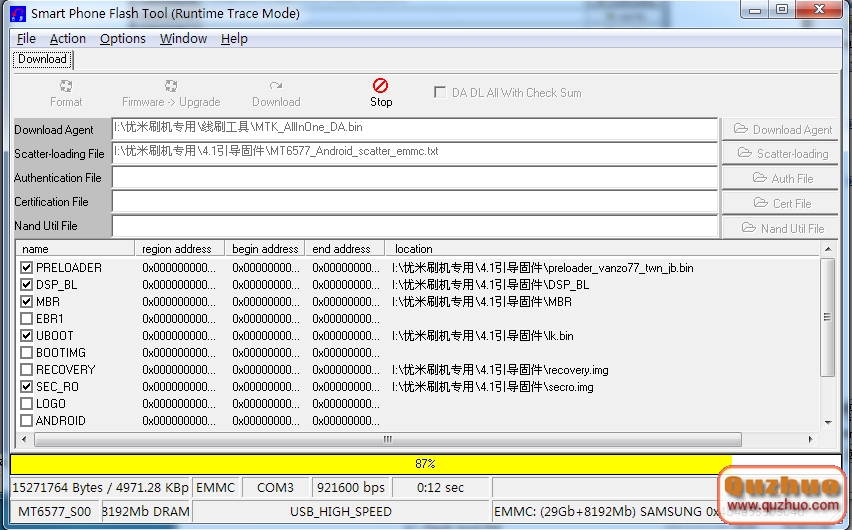
Task: Click the Download arrow toolbar icon
Action: coord(275,86)
